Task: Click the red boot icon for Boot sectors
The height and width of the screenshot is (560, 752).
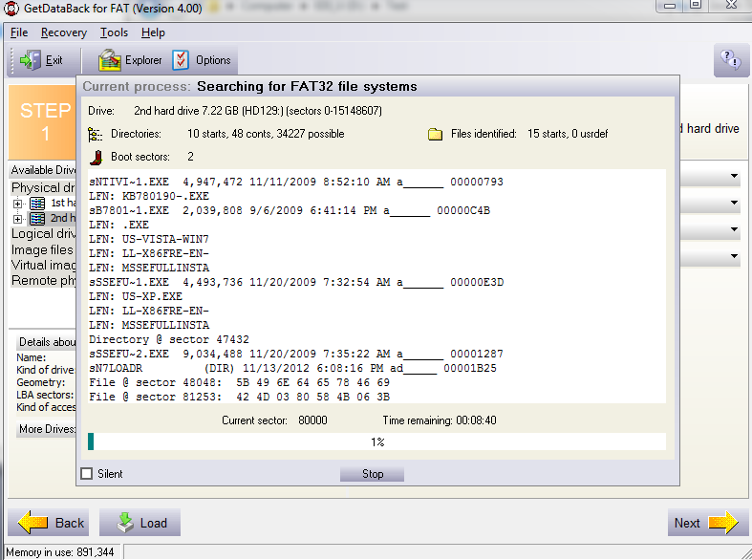Action: click(x=96, y=158)
